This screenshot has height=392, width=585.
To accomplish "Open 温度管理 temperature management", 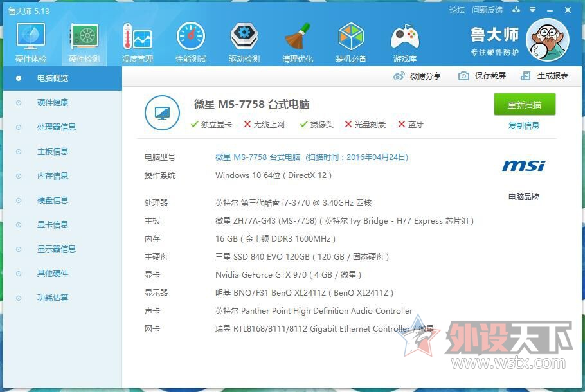I will (x=138, y=42).
